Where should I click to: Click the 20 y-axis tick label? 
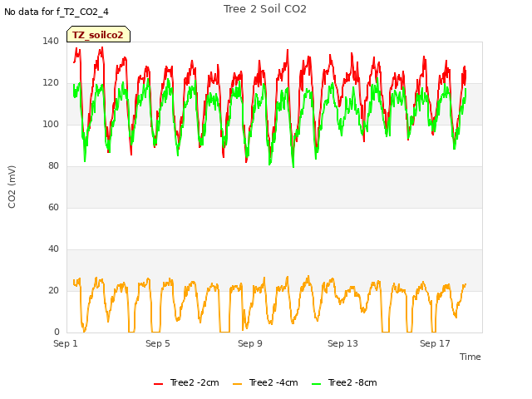click(53, 290)
